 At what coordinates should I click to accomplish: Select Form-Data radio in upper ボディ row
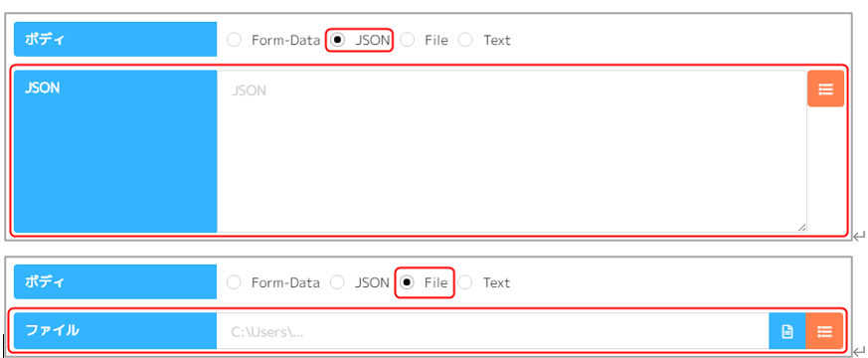coord(235,40)
